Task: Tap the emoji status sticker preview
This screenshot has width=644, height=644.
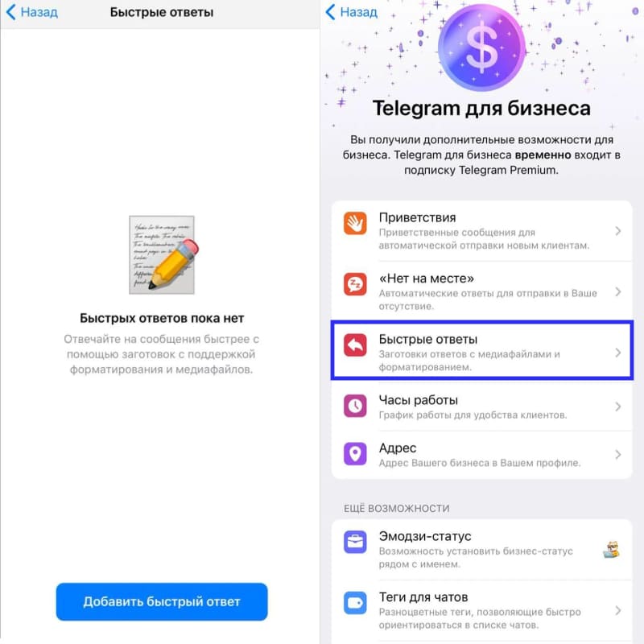Action: 611,550
